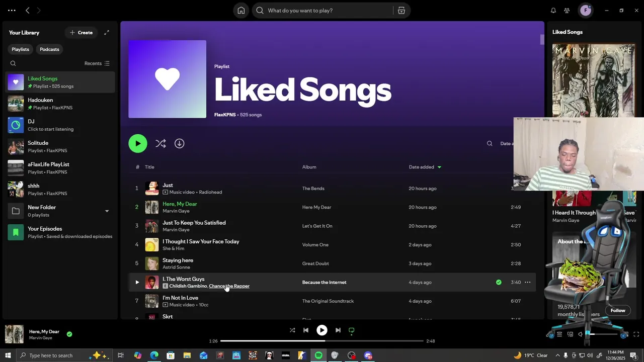
Task: Search within the Liked Songs playlist
Action: (x=490, y=143)
